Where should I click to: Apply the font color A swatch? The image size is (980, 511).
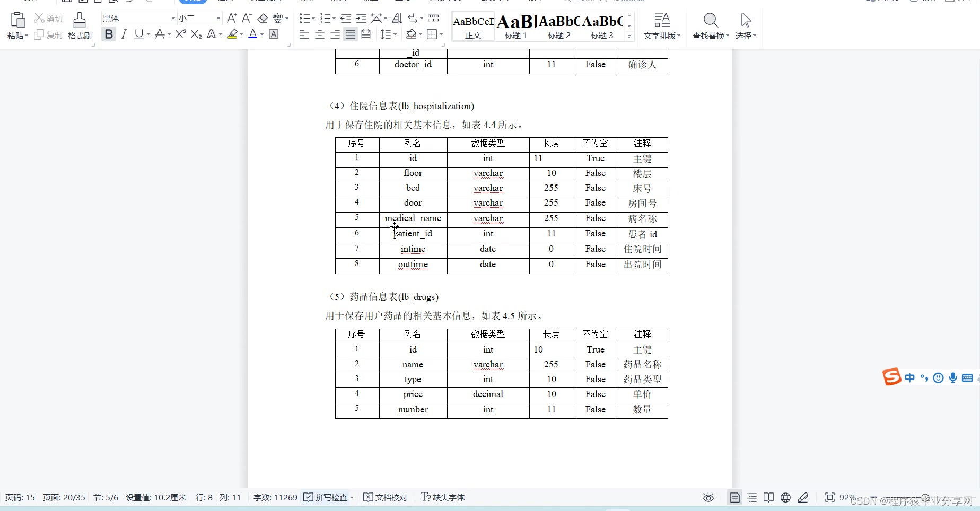(253, 34)
